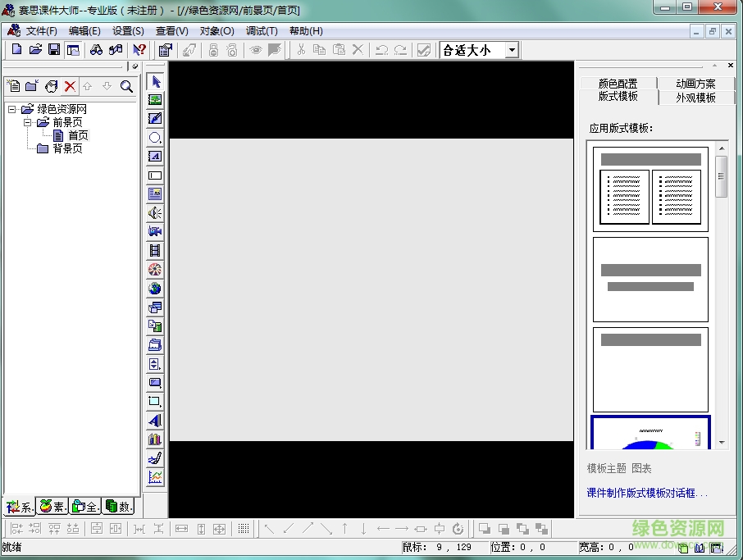Select the line graph tool
Screen dimensions: 743x560
point(155,477)
